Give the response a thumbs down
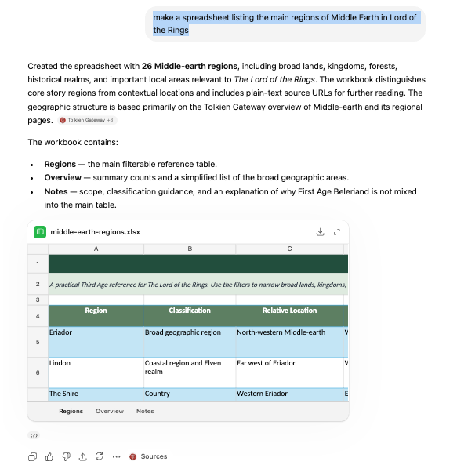Image resolution: width=475 pixels, height=476 pixels. tap(66, 456)
